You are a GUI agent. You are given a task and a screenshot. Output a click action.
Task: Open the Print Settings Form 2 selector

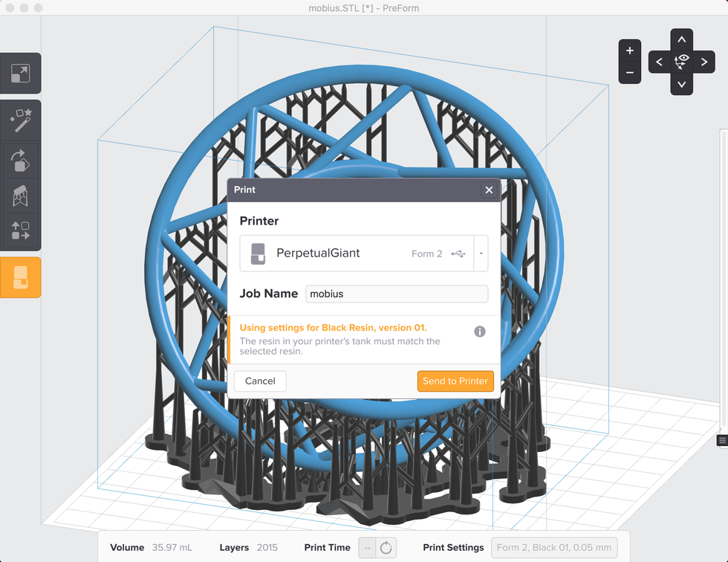(x=554, y=547)
